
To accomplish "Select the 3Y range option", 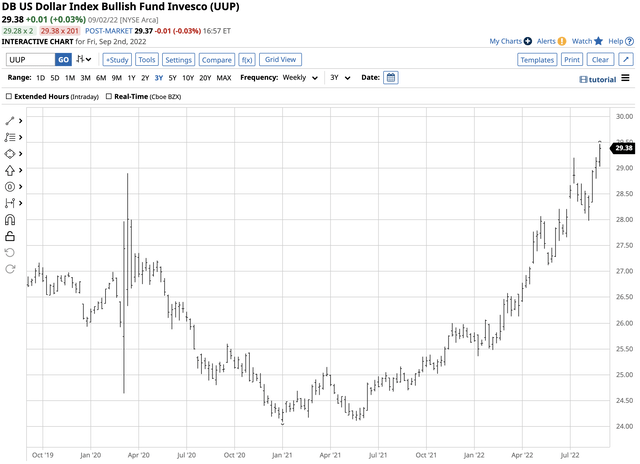I will (x=159, y=78).
